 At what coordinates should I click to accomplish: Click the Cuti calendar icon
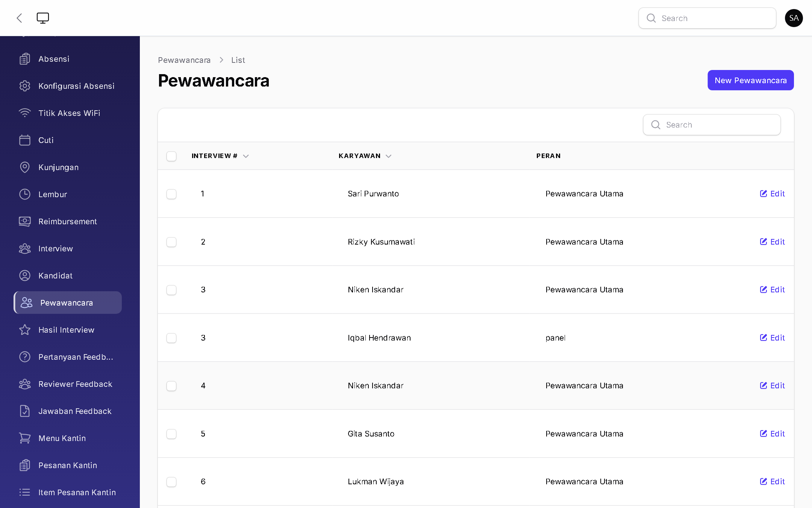click(25, 140)
